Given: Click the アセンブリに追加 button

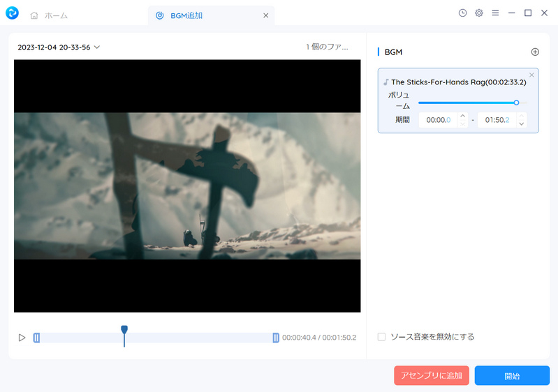Looking at the screenshot, I should [x=432, y=376].
